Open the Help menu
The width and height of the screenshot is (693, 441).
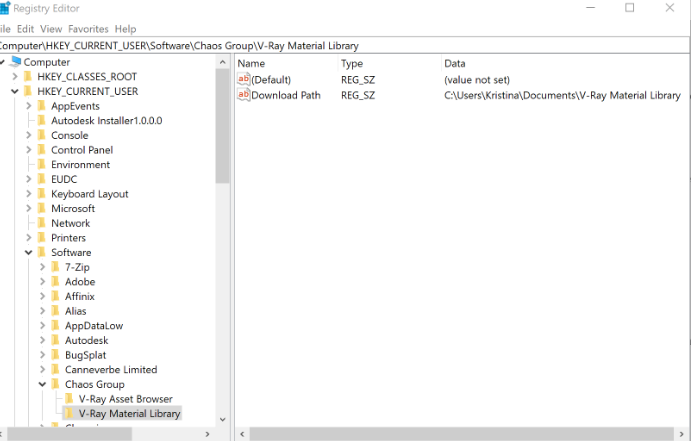point(126,29)
